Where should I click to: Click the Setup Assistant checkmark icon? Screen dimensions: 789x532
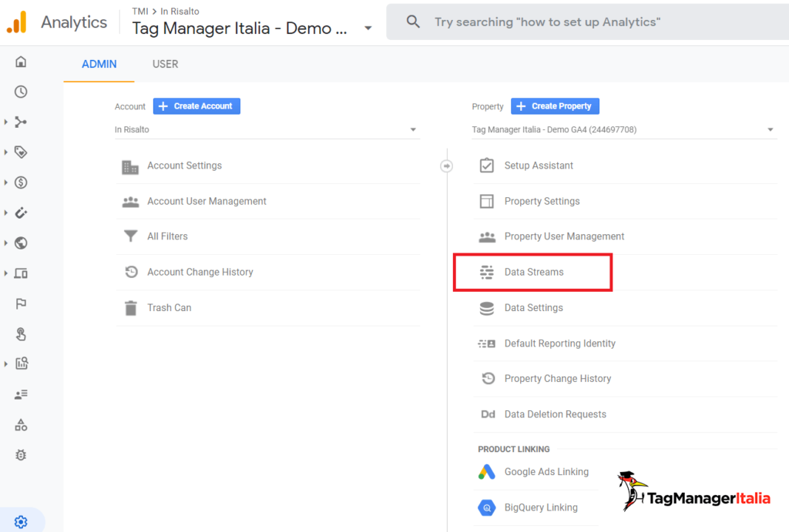(x=487, y=166)
